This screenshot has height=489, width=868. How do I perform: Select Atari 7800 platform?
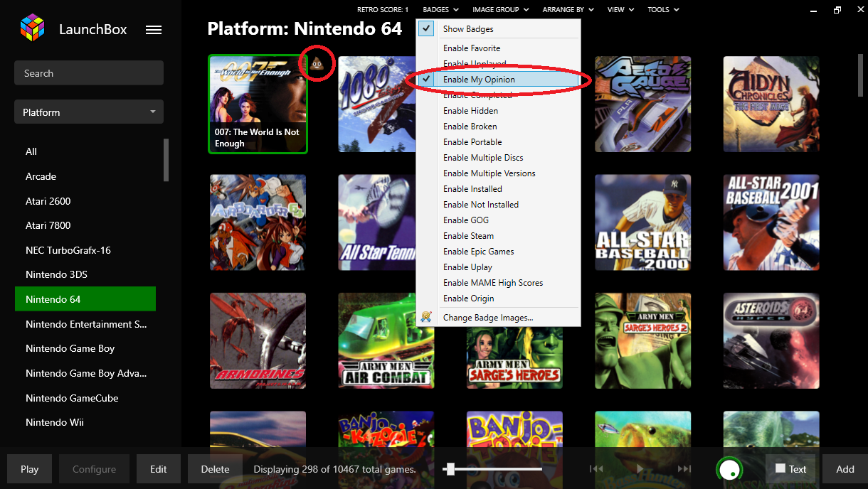pyautogui.click(x=85, y=225)
